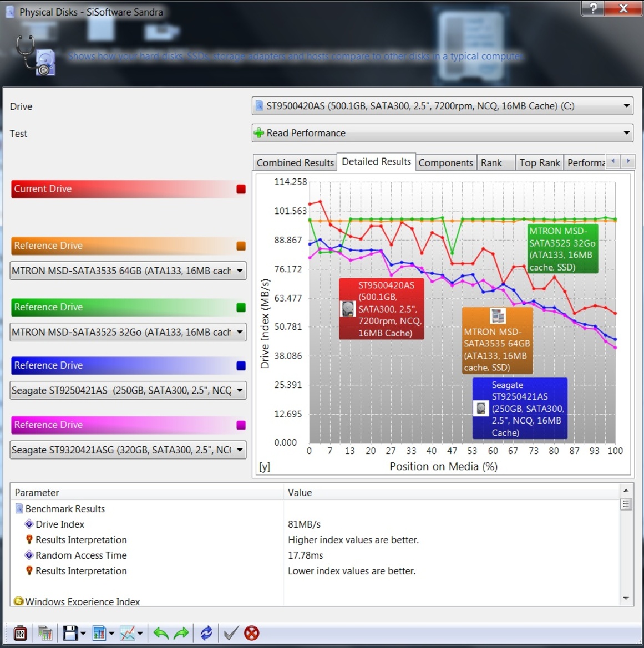Viewport: 644px width, 648px height.
Task: Select the Random Access Time row
Action: (x=315, y=555)
